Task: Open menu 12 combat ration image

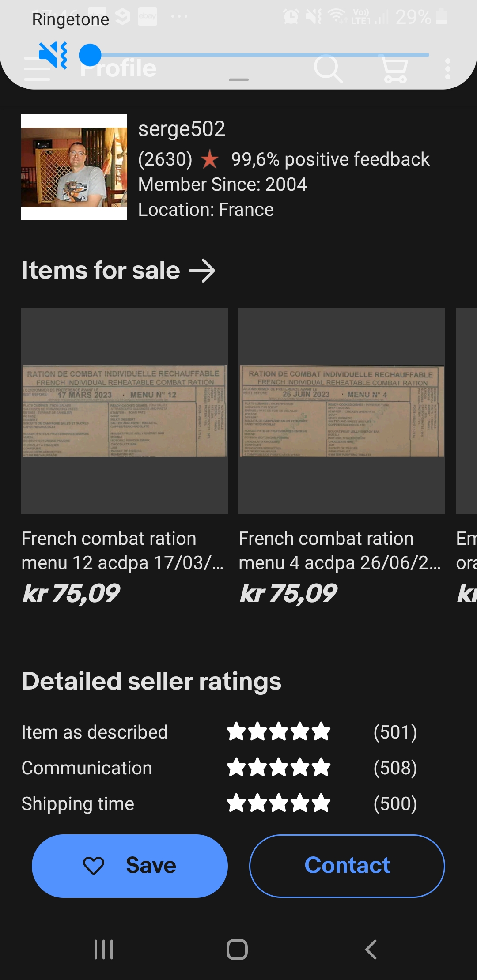Action: click(125, 411)
